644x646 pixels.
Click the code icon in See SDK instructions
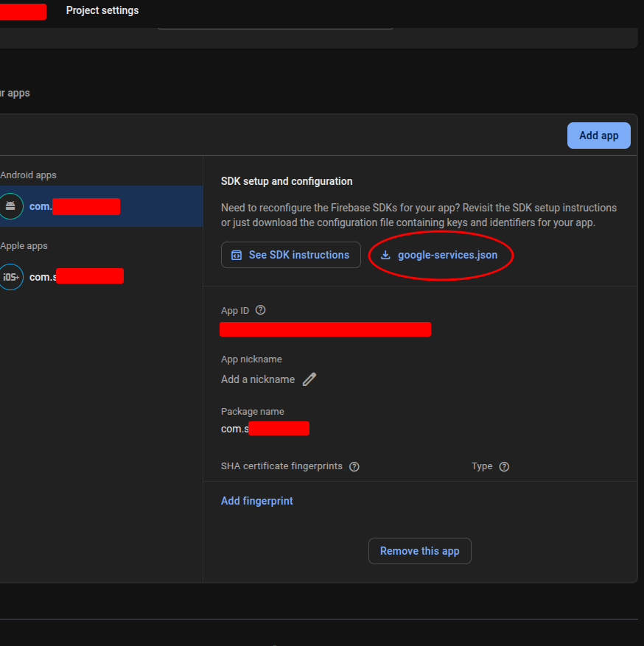tap(237, 255)
